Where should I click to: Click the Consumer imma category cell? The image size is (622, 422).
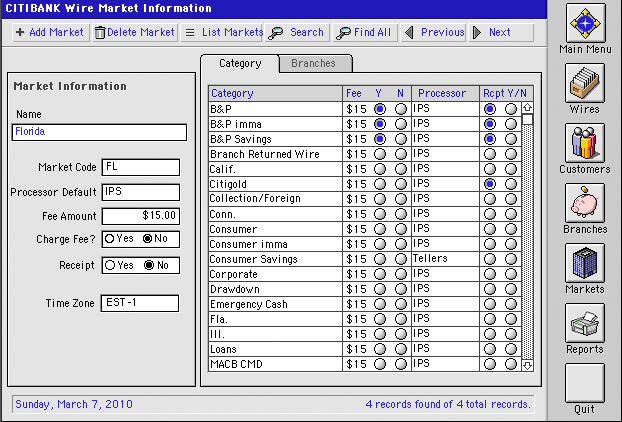[x=275, y=244]
